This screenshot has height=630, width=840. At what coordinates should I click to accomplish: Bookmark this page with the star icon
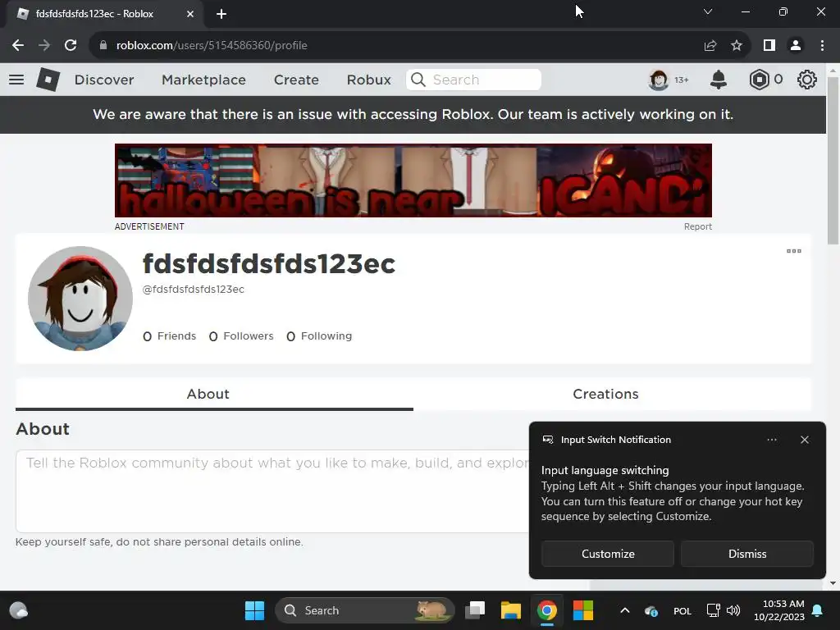pos(737,46)
